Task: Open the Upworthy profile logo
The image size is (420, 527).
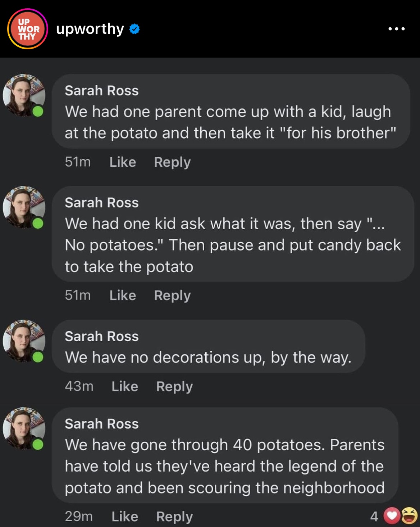Action: [27, 29]
